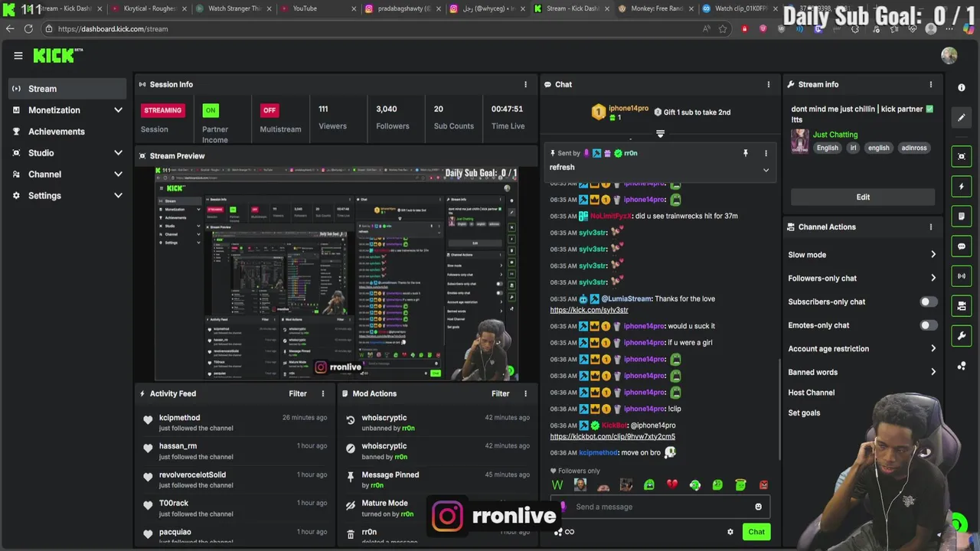Open Mod Actions three-dot menu
Screen dimensions: 980x551
tap(525, 393)
